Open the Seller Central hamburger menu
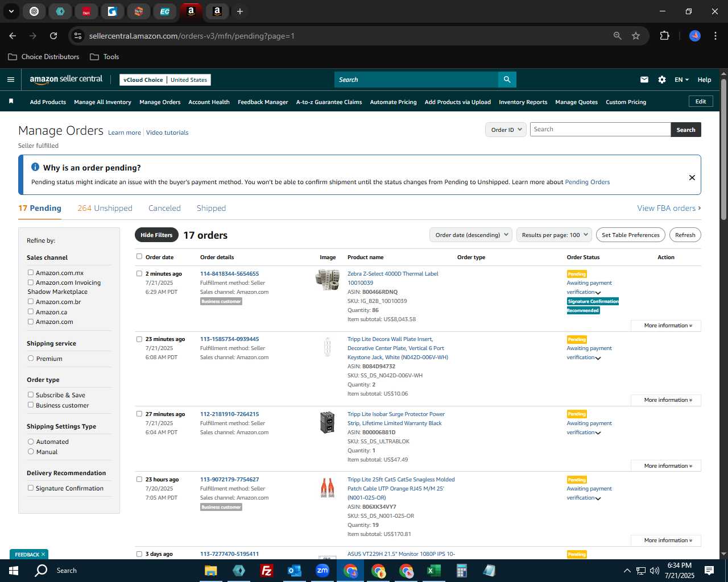The image size is (728, 582). pos(10,80)
